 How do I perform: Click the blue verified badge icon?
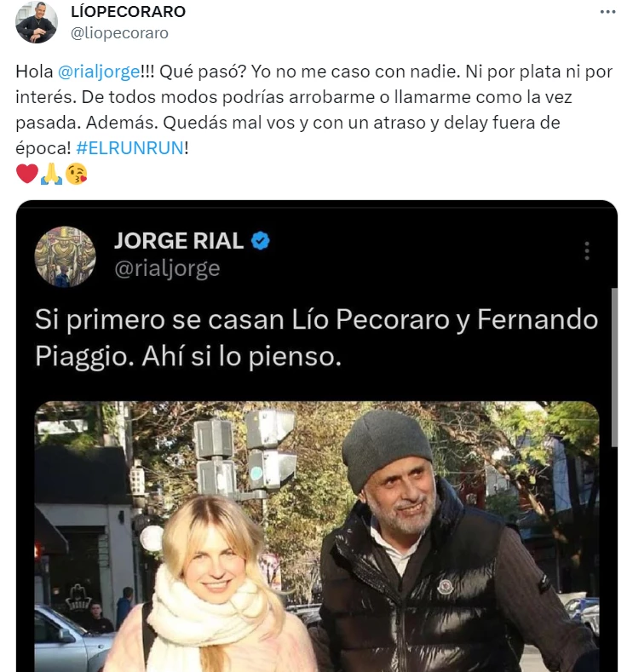(x=260, y=241)
